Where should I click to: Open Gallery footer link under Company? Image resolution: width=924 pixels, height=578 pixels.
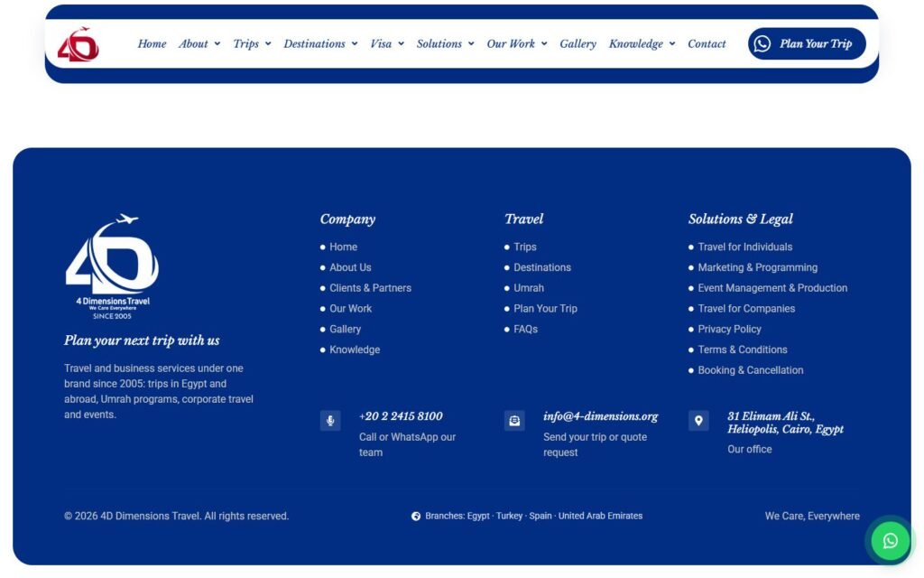click(346, 330)
